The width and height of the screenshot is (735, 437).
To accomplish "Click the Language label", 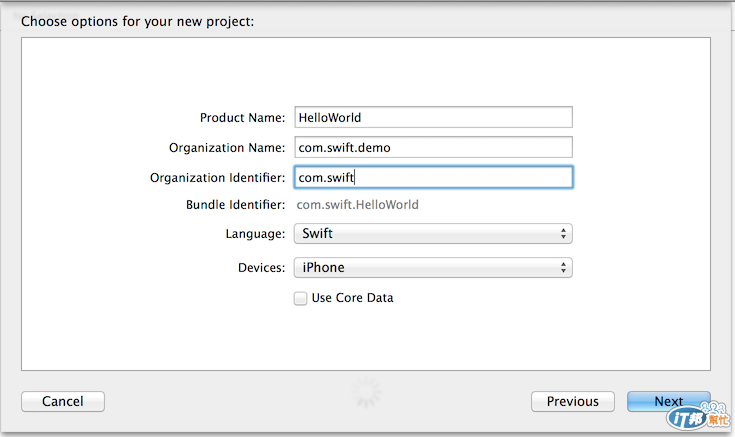I will click(x=255, y=234).
